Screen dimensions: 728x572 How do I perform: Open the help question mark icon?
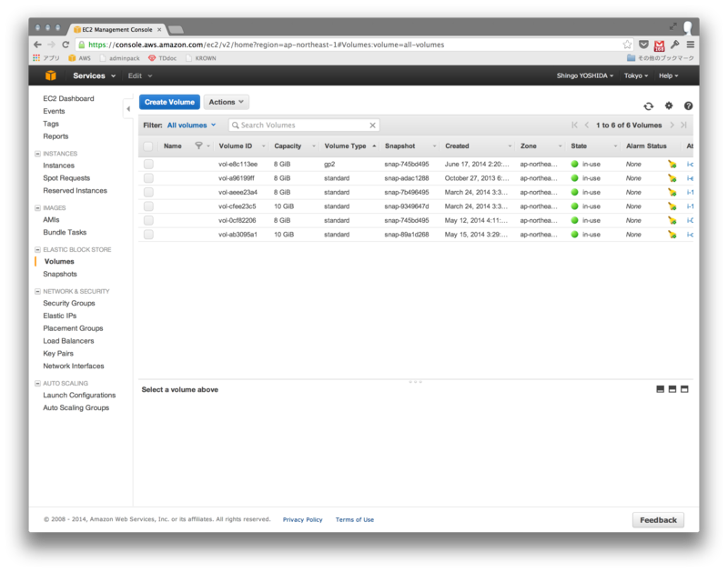tap(688, 105)
